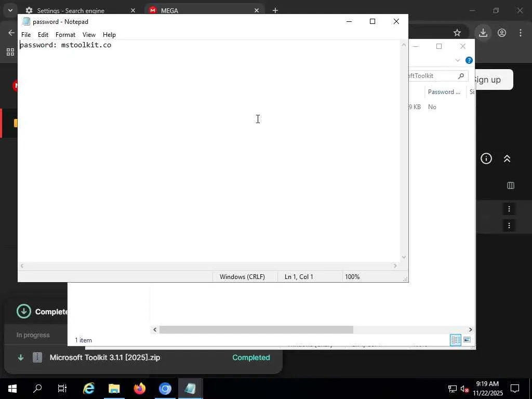The width and height of the screenshot is (532, 399).
Task: Open first file's three-dot options in MEGA
Action: coord(509,209)
